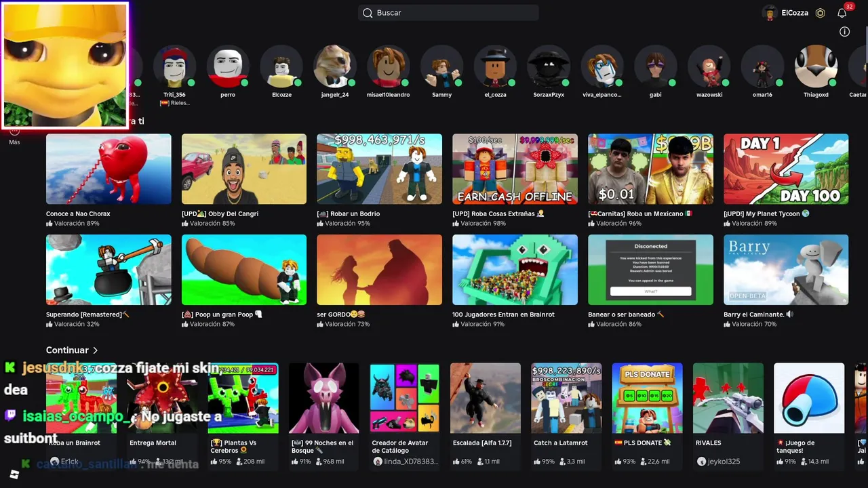Open RIVALES game thumbnail
Viewport: 868px width, 488px height.
coord(728,398)
